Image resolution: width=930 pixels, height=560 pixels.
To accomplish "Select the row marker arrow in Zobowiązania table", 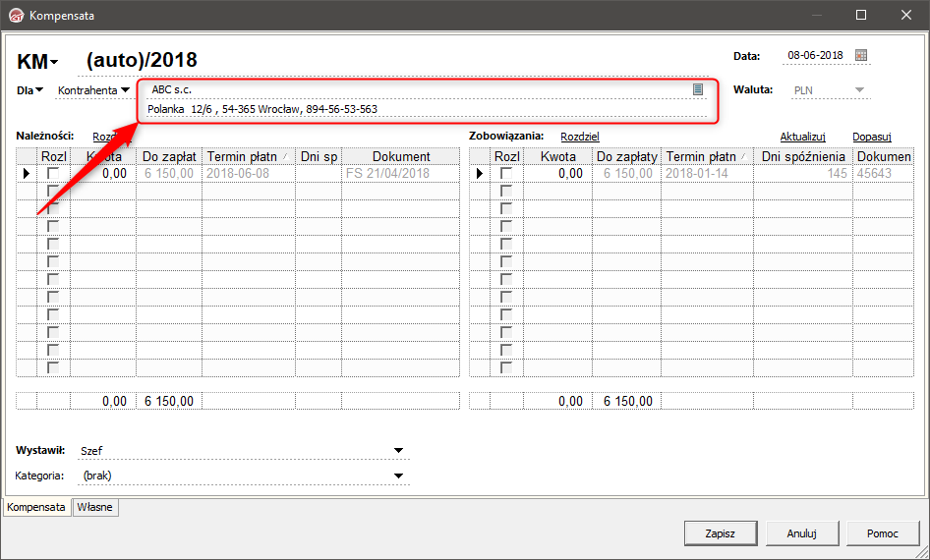I will (479, 174).
